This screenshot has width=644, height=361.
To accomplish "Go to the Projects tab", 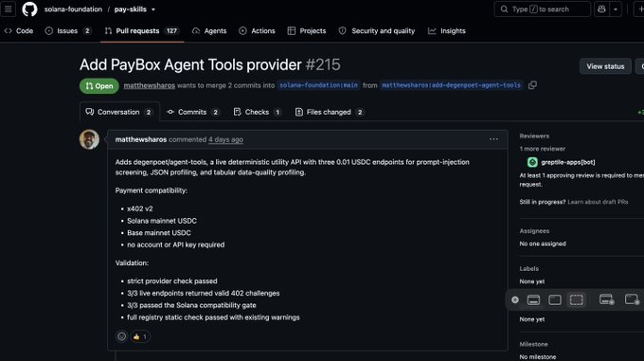I will (307, 31).
